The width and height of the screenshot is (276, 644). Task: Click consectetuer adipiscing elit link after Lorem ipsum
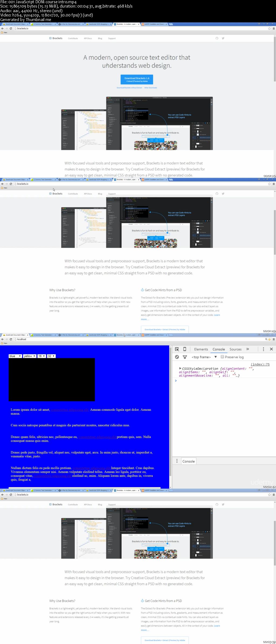pyautogui.click(x=70, y=410)
